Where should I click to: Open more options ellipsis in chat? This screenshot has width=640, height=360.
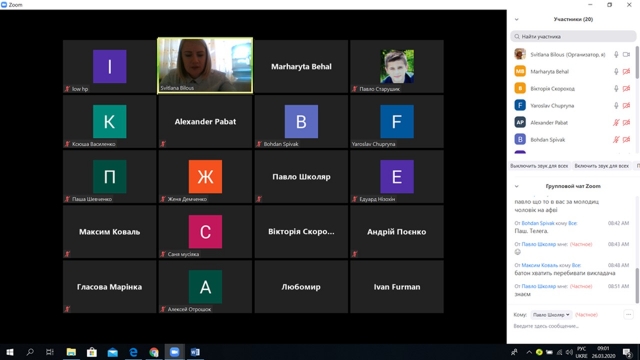(628, 315)
